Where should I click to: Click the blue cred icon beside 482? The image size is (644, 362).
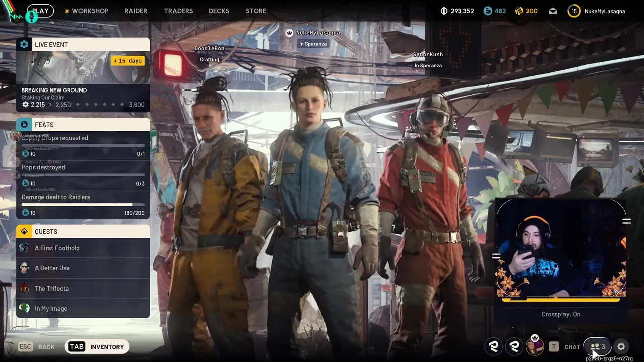point(487,11)
